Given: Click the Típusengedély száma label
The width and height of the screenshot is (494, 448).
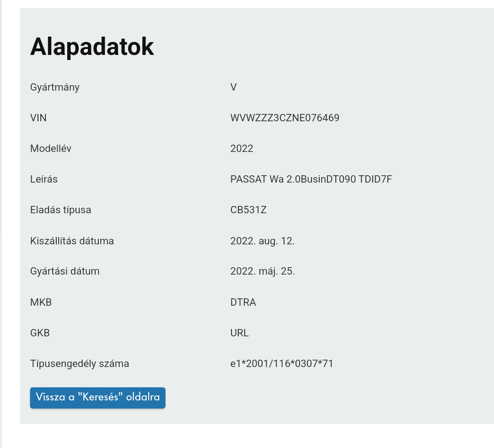Looking at the screenshot, I should pos(80,363).
